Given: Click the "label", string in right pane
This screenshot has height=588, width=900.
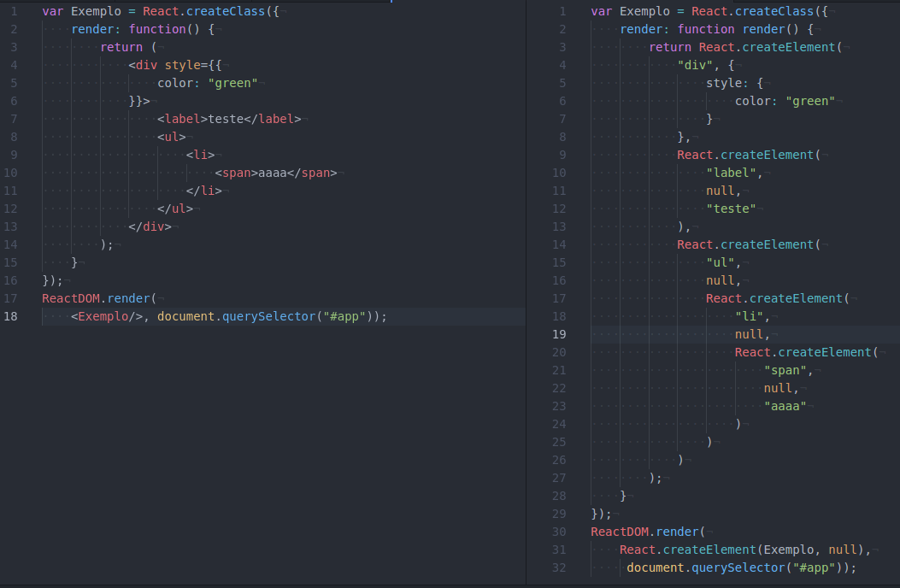Looking at the screenshot, I should [x=735, y=173].
